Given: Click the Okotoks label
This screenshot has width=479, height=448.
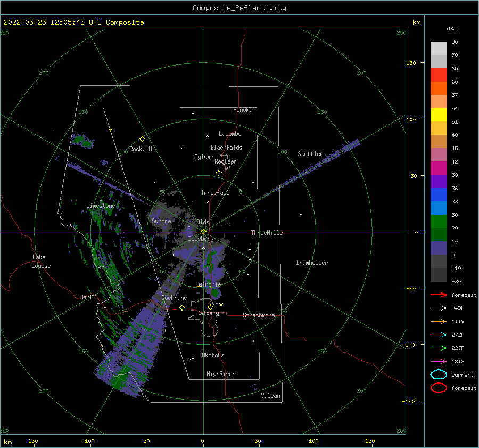Looking at the screenshot, I should click(x=213, y=356).
